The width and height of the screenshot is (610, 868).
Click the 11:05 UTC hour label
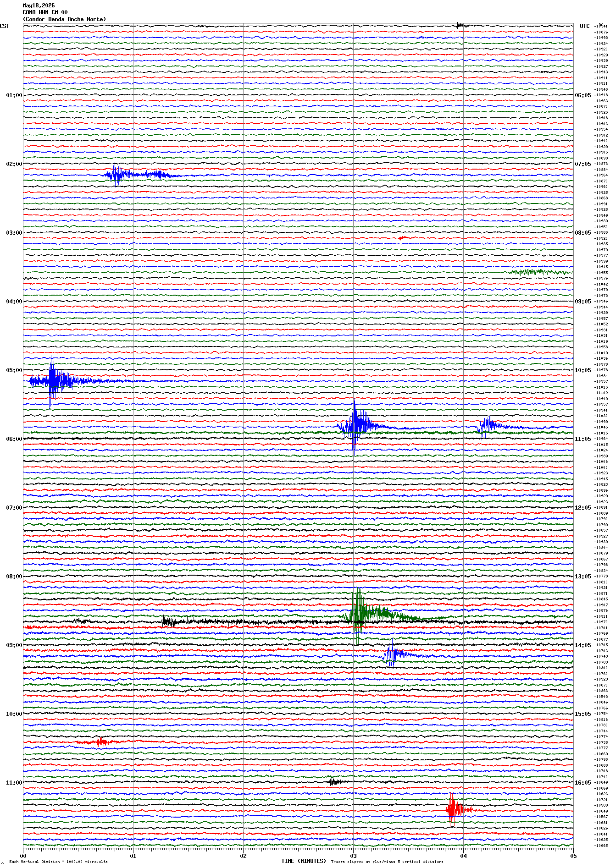pyautogui.click(x=583, y=439)
